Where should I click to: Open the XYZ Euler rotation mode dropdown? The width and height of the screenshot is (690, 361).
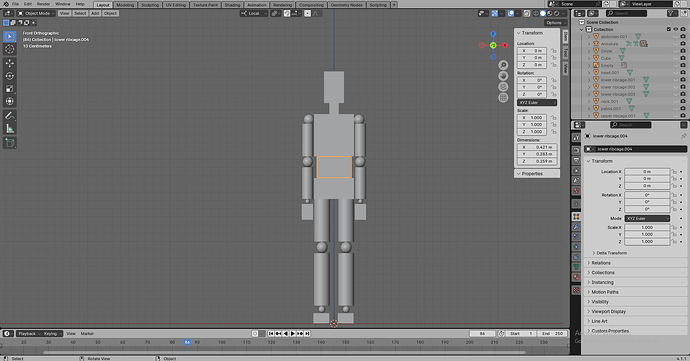[537, 103]
